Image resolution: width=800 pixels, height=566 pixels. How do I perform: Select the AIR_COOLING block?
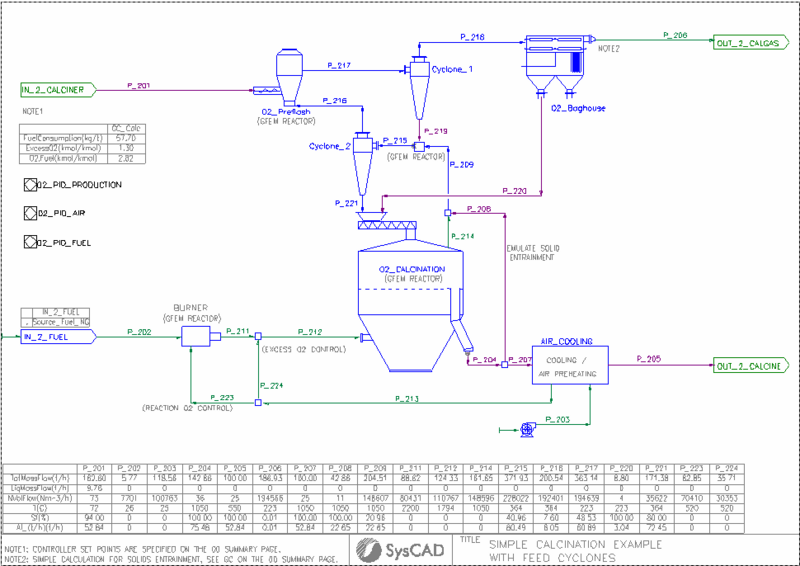570,365
